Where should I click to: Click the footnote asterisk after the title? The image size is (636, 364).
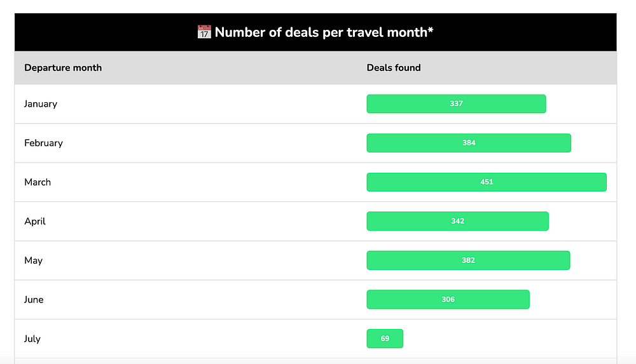click(x=431, y=30)
